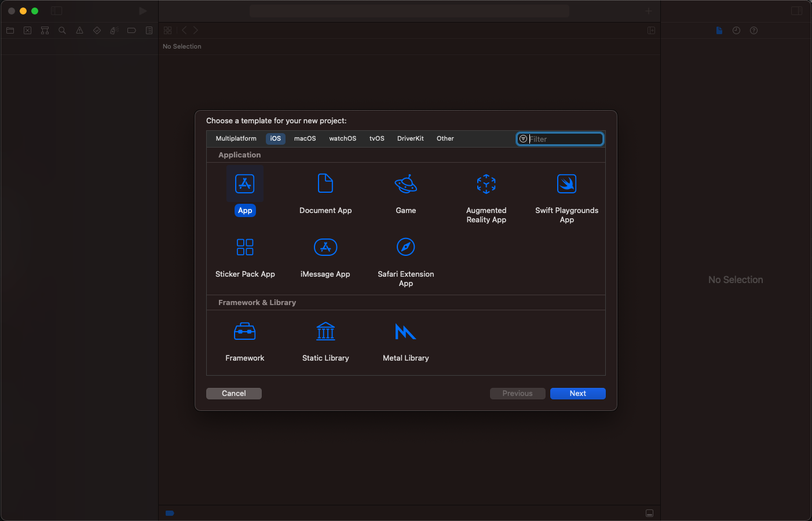Select the Framework template
812x521 pixels.
tap(245, 342)
